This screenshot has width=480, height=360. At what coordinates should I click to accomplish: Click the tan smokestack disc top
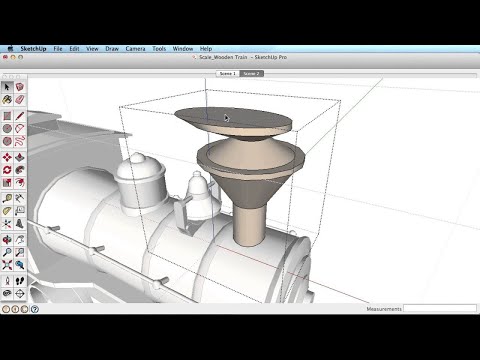[233, 118]
